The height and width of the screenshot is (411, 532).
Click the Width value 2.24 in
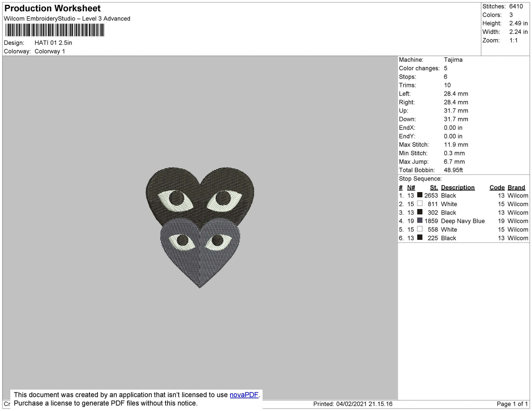pos(518,32)
